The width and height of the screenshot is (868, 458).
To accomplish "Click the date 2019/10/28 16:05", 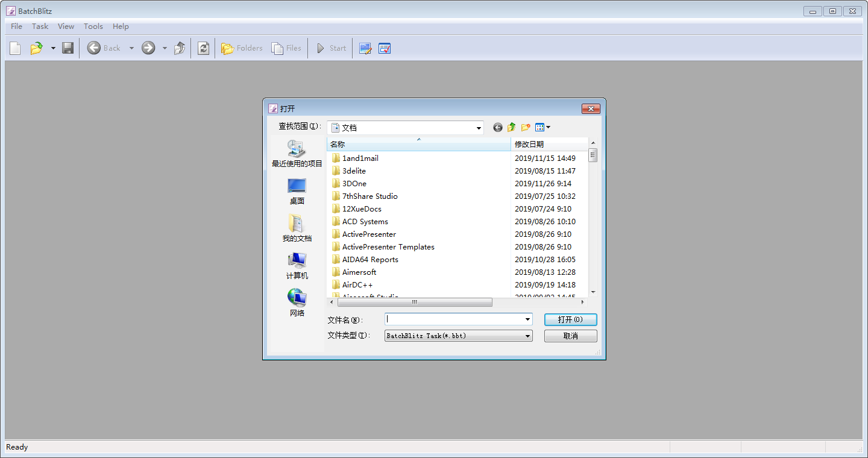I will 545,260.
